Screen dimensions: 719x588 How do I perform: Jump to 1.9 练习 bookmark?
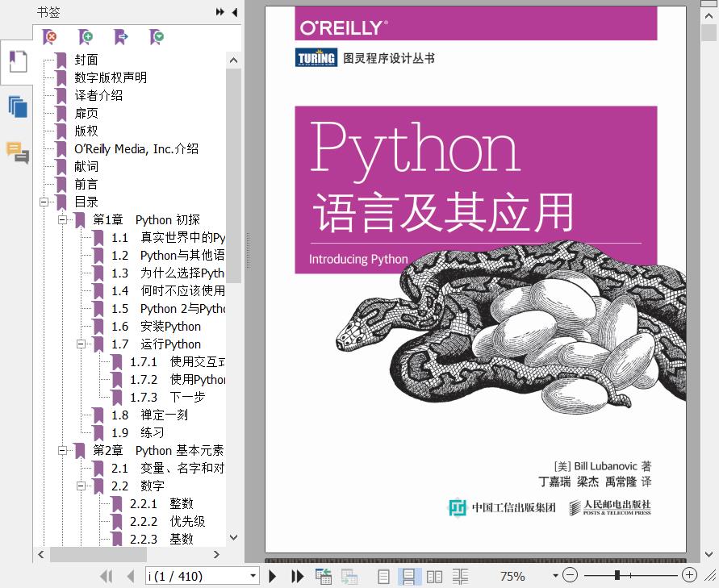click(x=137, y=433)
